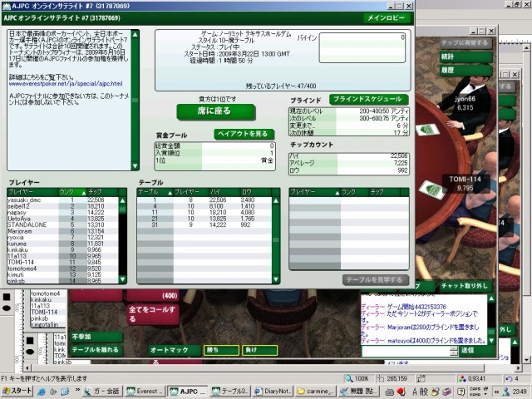Sort table list by ロウ column
The width and height of the screenshot is (532, 399).
[256, 192]
